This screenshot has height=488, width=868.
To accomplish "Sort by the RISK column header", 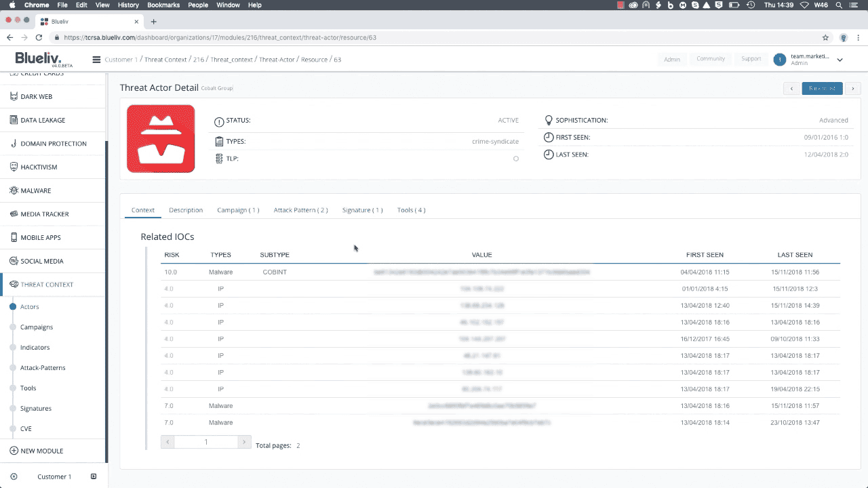I will [x=172, y=255].
